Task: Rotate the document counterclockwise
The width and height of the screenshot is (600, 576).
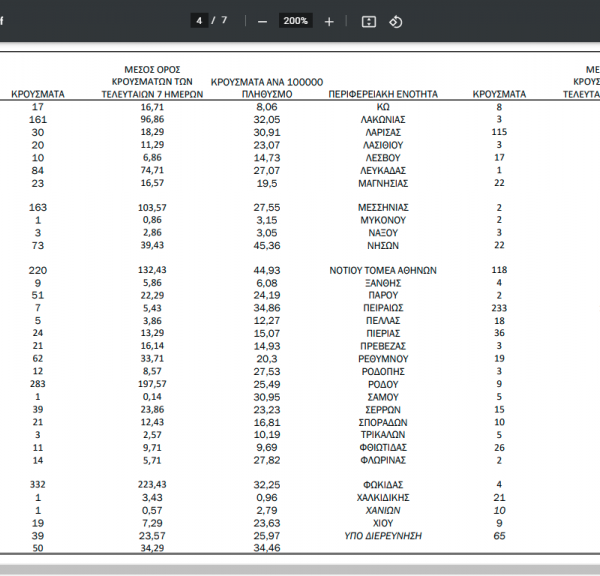Action: click(396, 22)
